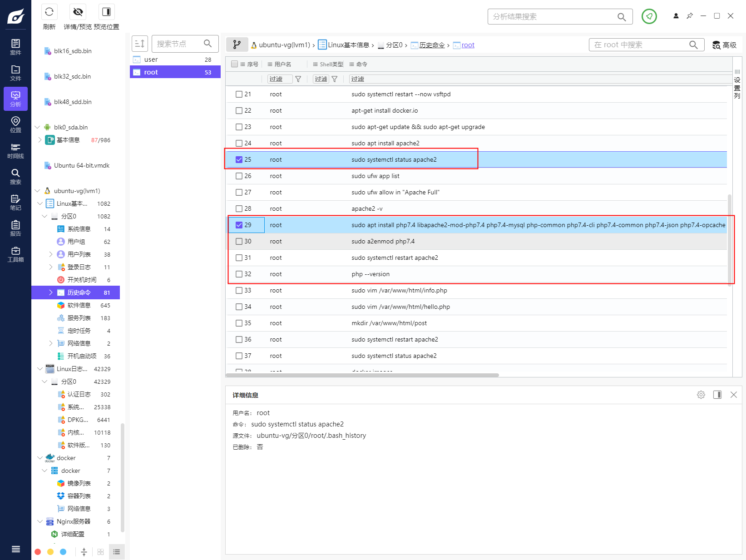
Task: Click the magnifier in 分析结果搜索 box
Action: click(x=622, y=17)
